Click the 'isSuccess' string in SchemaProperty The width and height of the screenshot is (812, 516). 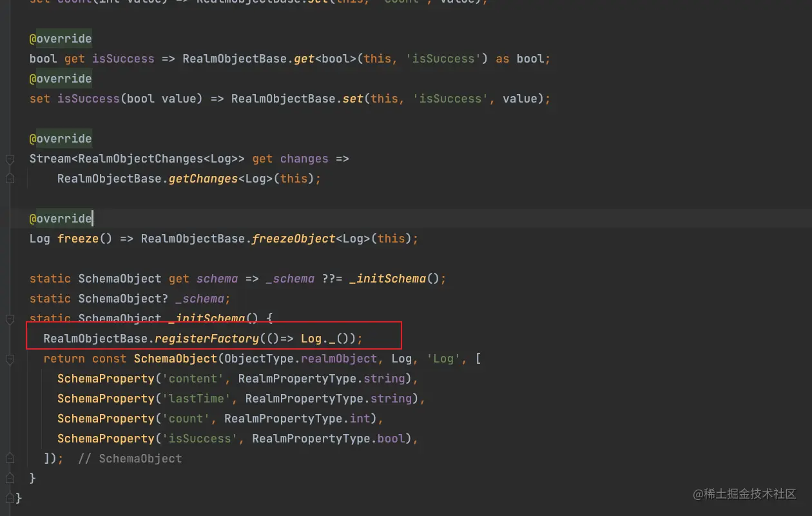click(x=200, y=439)
